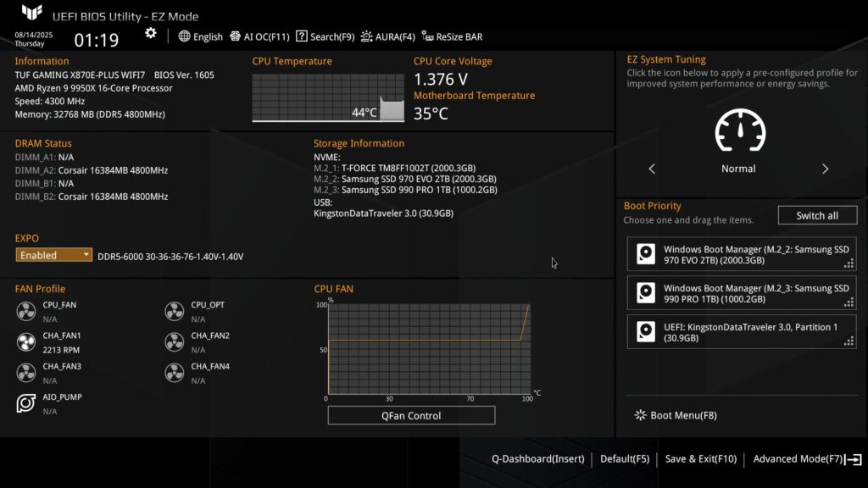Go to previous tuning profile arrow
Image resolution: width=868 pixels, height=488 pixels.
(652, 169)
